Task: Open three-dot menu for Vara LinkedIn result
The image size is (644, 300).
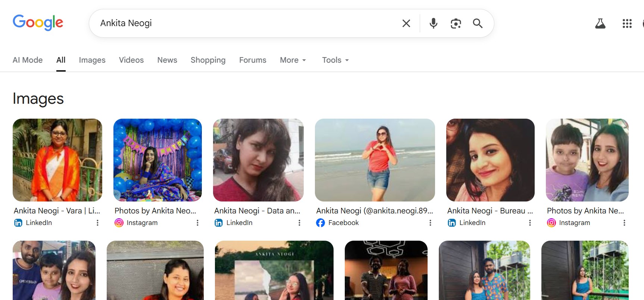Action: tap(97, 223)
